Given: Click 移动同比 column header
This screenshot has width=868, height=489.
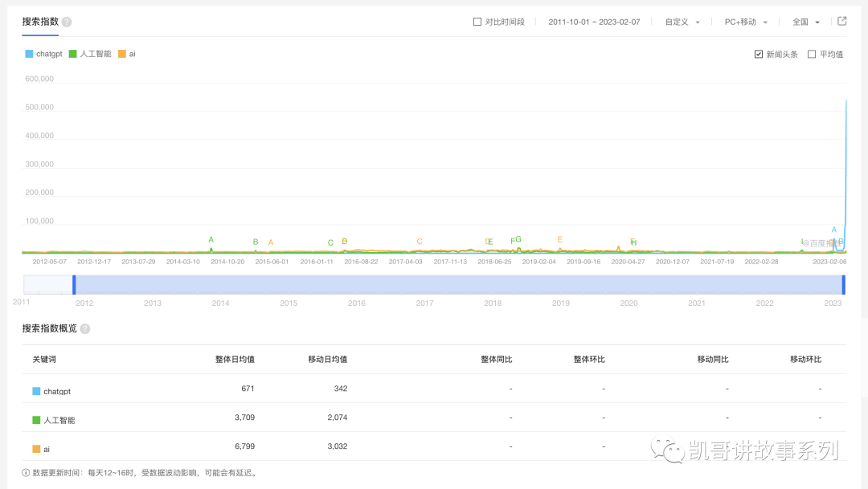Looking at the screenshot, I should 713,360.
